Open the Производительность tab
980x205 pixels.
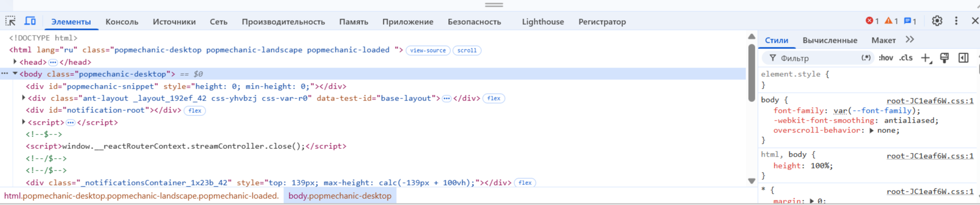(283, 22)
